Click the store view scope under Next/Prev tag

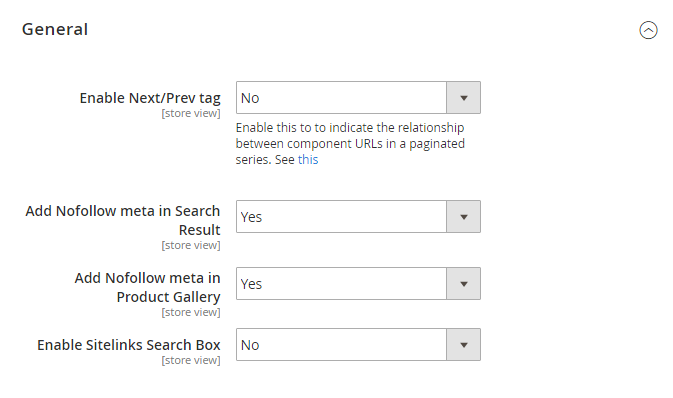pos(191,113)
